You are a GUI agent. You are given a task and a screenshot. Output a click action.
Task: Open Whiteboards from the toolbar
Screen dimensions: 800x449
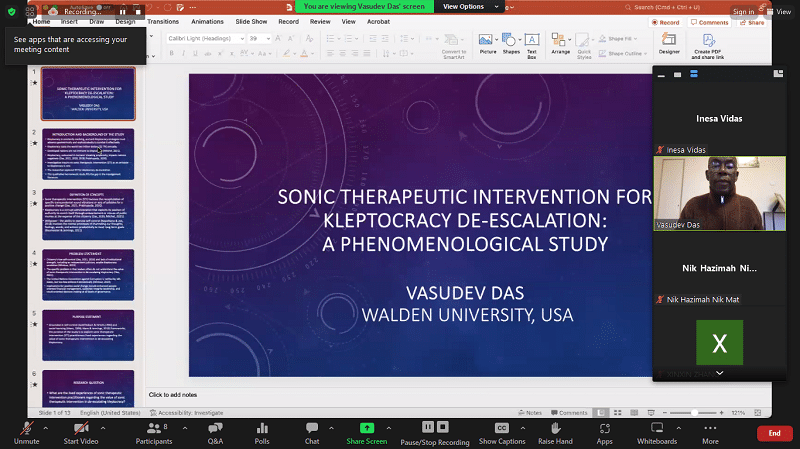656,427
